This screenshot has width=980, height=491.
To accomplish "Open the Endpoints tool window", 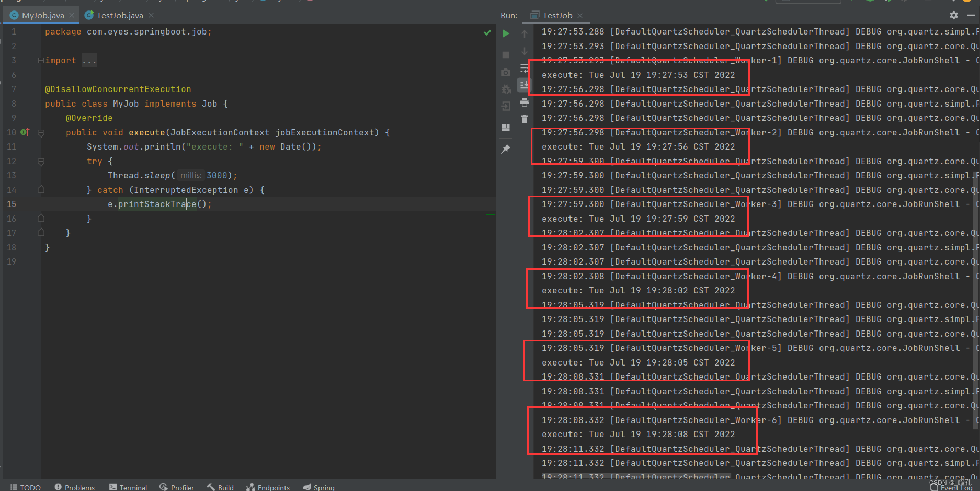I will tap(268, 487).
